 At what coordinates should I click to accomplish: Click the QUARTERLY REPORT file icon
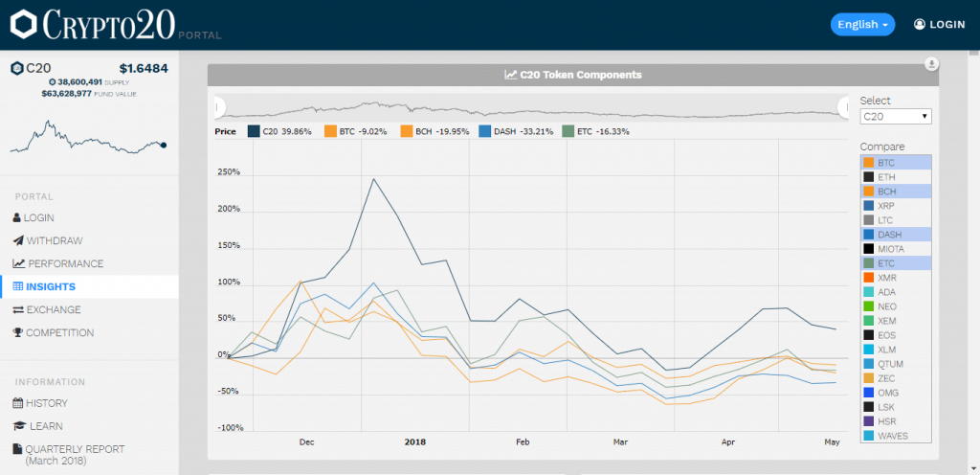pyautogui.click(x=17, y=449)
